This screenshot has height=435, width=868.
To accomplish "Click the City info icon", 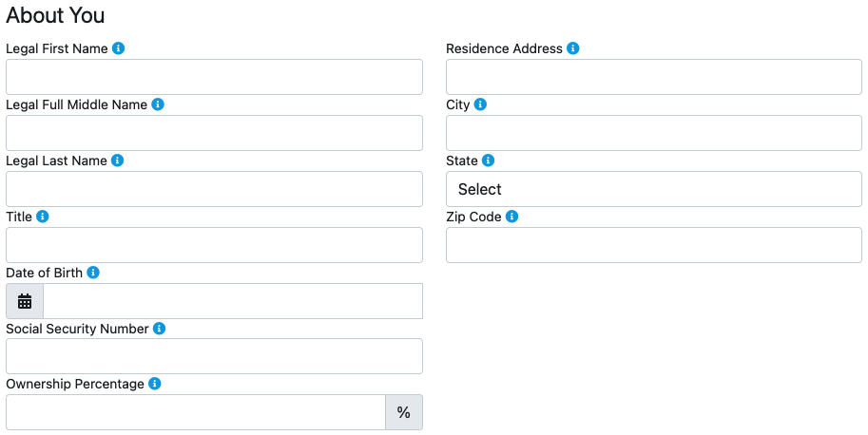I will pos(480,104).
